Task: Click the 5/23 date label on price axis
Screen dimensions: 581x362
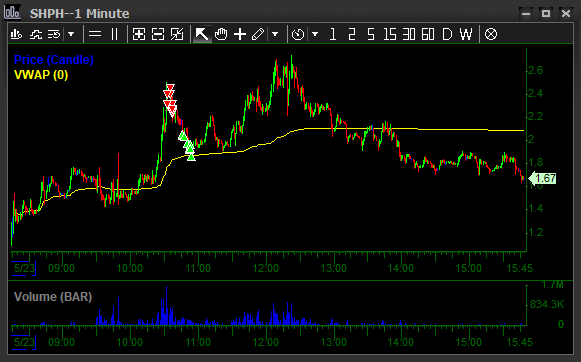Action: click(24, 268)
